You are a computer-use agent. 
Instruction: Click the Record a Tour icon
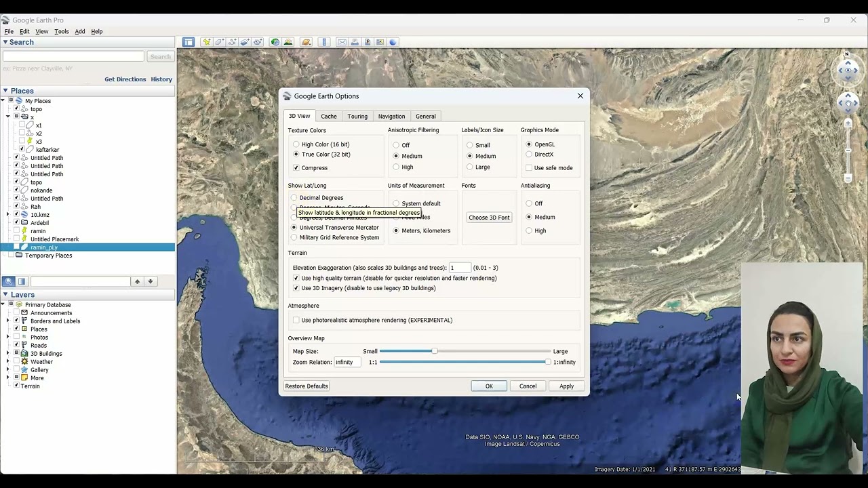coord(258,42)
